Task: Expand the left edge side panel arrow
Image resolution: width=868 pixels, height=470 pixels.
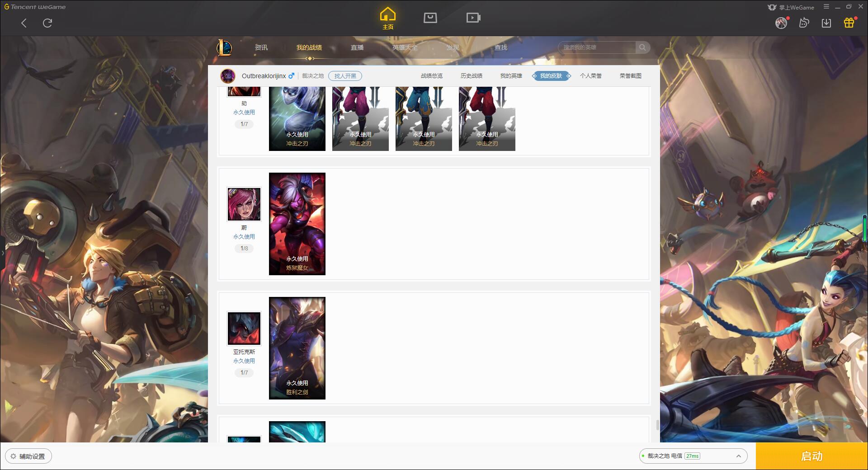Action: click(2, 253)
